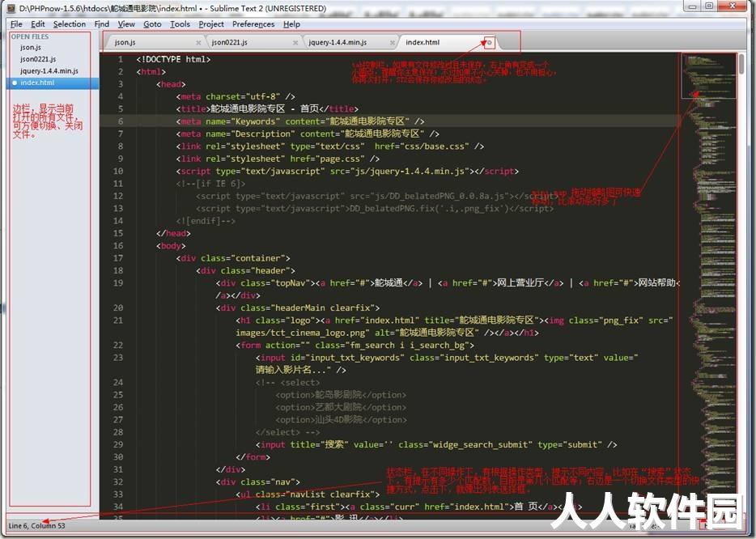Open json.js from the sidebar
The width and height of the screenshot is (756, 539).
pos(31,48)
